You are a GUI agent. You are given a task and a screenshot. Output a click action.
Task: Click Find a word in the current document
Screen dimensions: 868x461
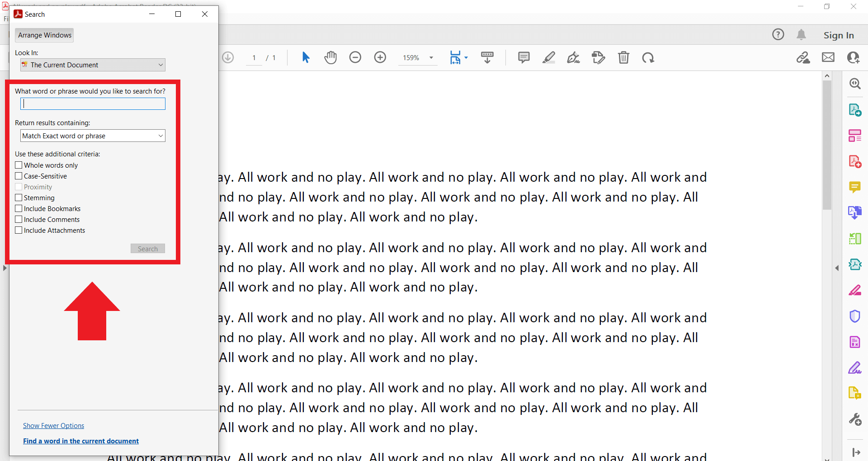click(x=81, y=441)
